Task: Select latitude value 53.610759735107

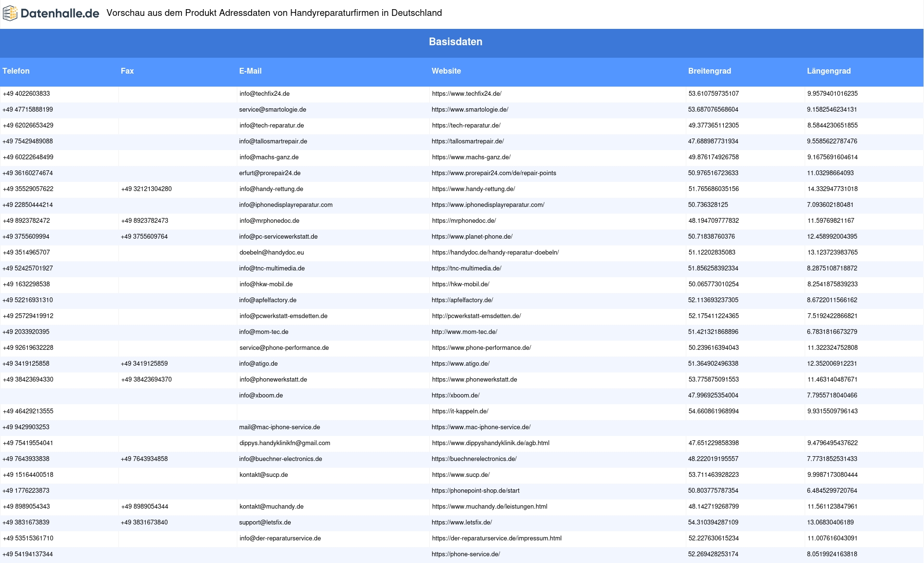Action: [714, 94]
